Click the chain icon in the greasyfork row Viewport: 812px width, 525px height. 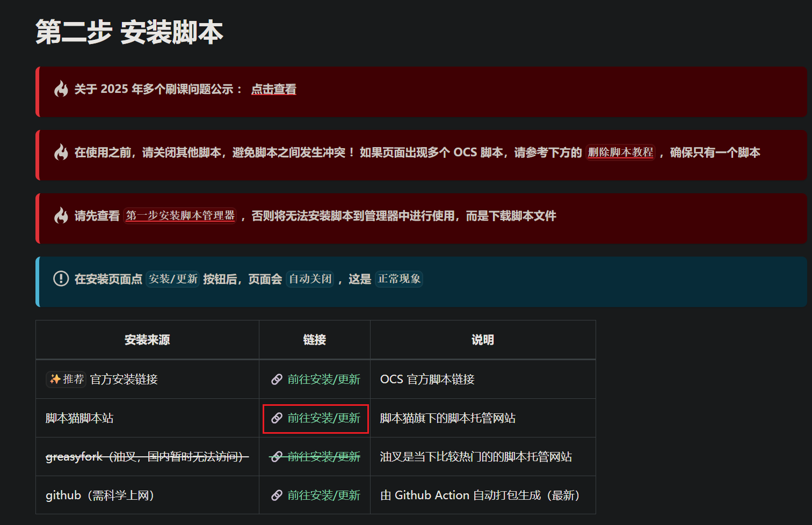point(277,457)
